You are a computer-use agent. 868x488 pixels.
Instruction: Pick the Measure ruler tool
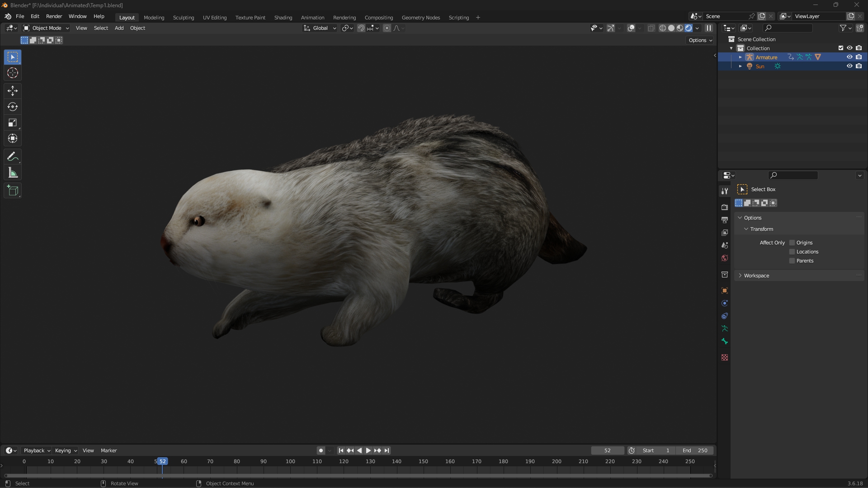point(13,173)
